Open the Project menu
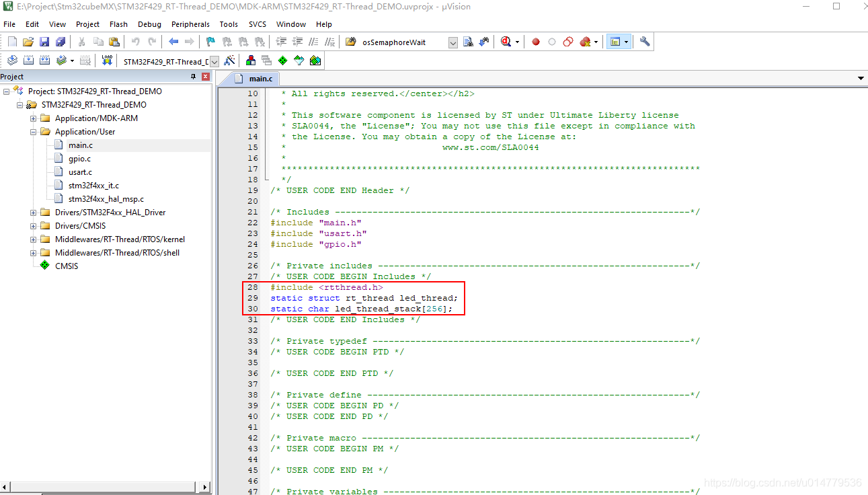The height and width of the screenshot is (495, 868). 87,24
